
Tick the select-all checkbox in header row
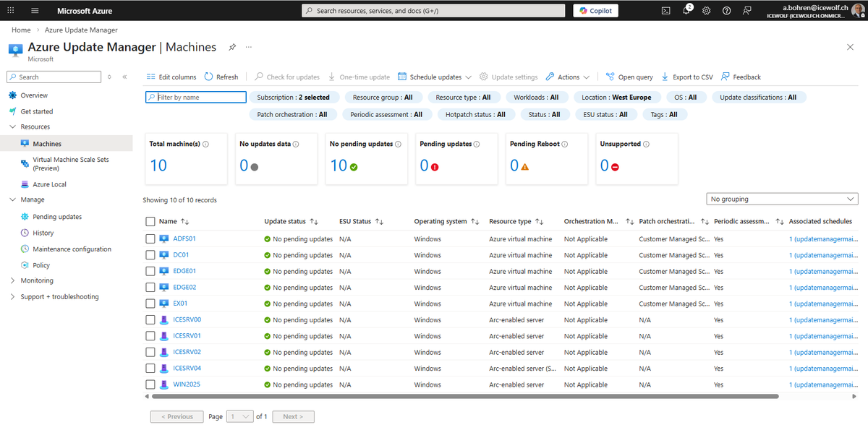150,222
